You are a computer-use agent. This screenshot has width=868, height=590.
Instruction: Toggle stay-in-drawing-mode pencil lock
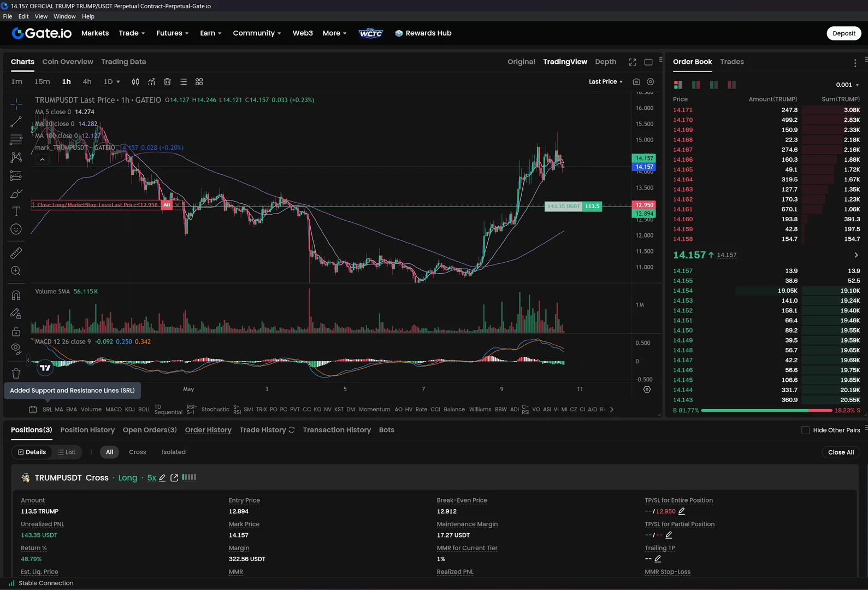pos(16,314)
